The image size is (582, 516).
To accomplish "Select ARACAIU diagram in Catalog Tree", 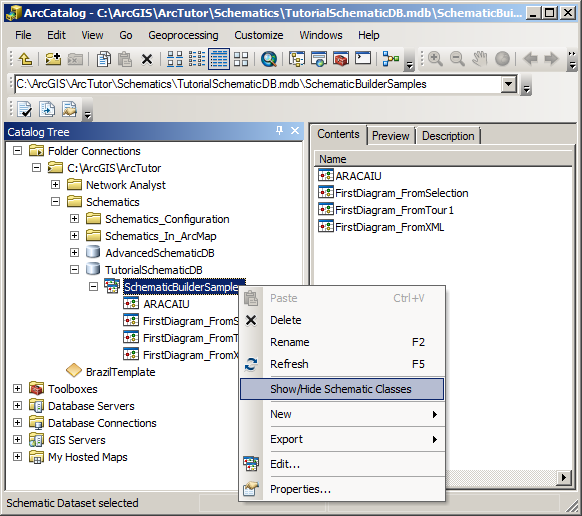I will coord(166,304).
